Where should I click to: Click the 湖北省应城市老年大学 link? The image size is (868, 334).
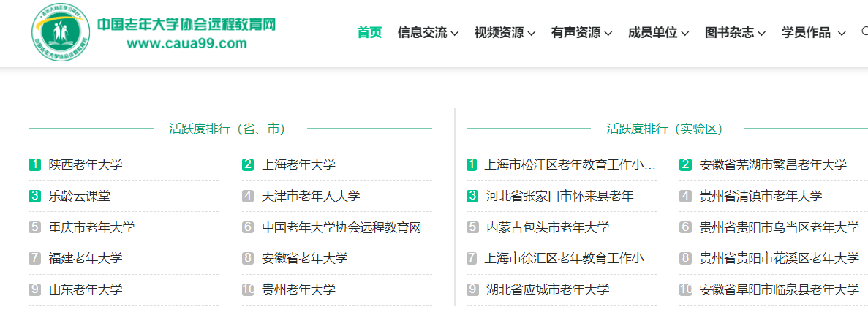(x=548, y=289)
